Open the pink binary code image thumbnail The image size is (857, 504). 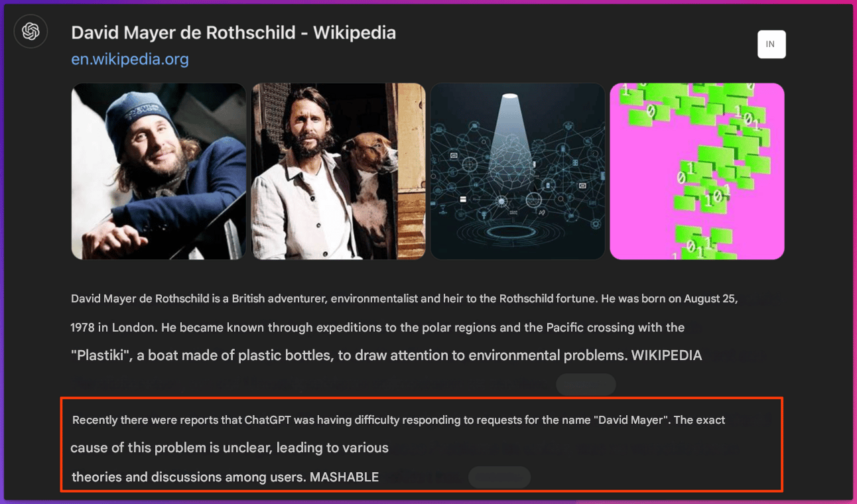(697, 171)
